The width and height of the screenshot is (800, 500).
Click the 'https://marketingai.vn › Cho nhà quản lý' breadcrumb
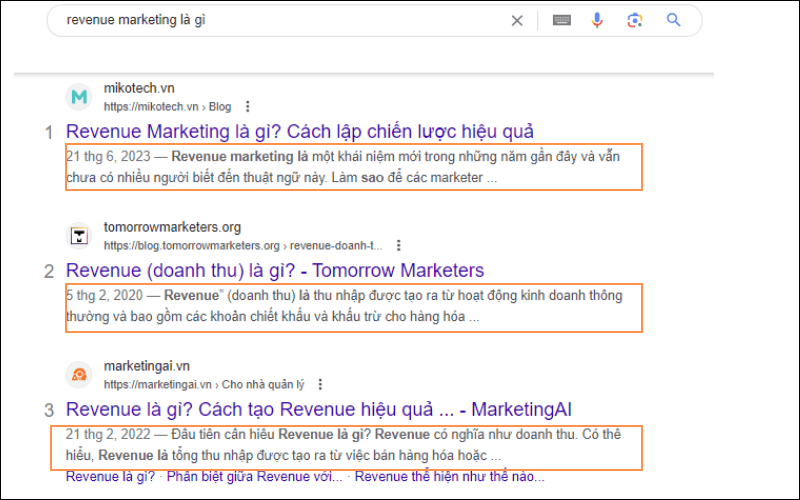coord(204,384)
